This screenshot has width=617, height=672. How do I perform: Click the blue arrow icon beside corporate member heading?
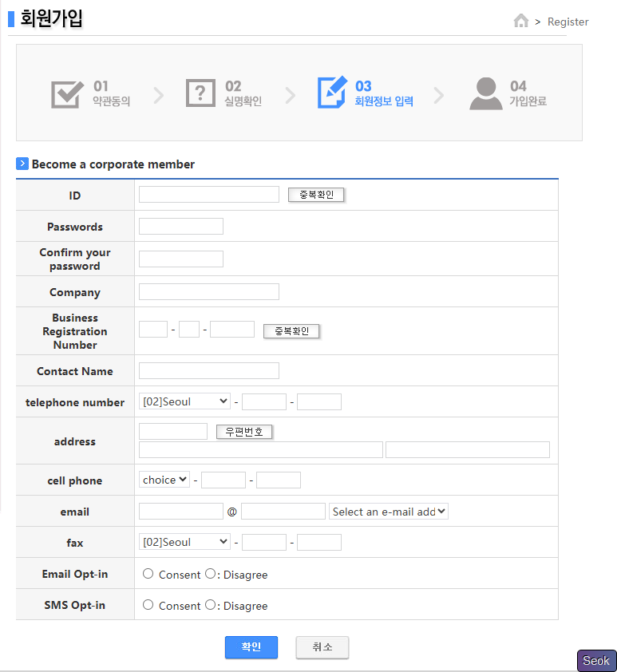click(22, 164)
